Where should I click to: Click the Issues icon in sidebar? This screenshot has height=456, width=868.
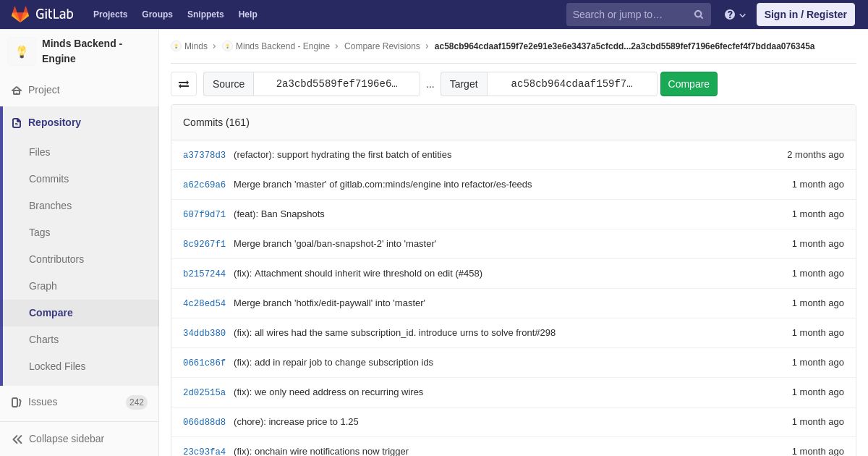coord(17,402)
